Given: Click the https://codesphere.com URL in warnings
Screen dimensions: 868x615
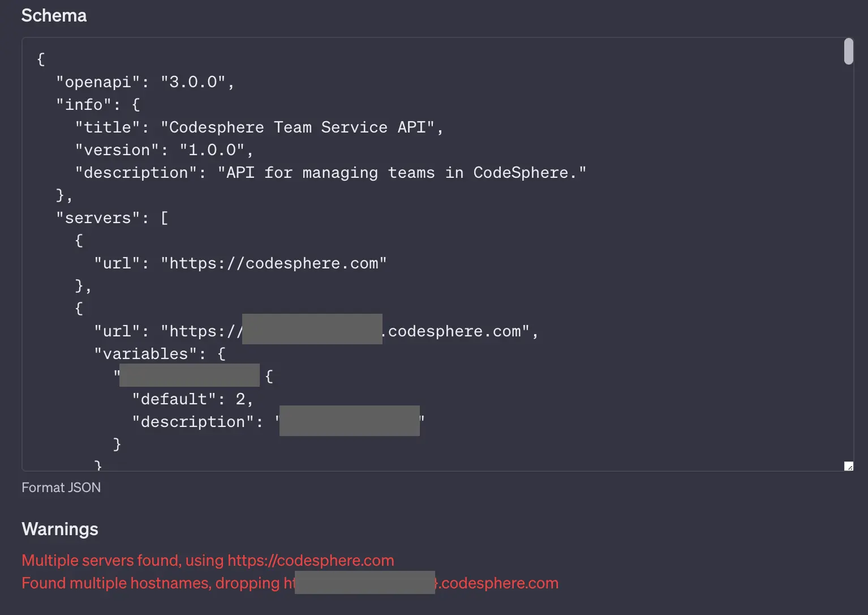Looking at the screenshot, I should (x=311, y=560).
